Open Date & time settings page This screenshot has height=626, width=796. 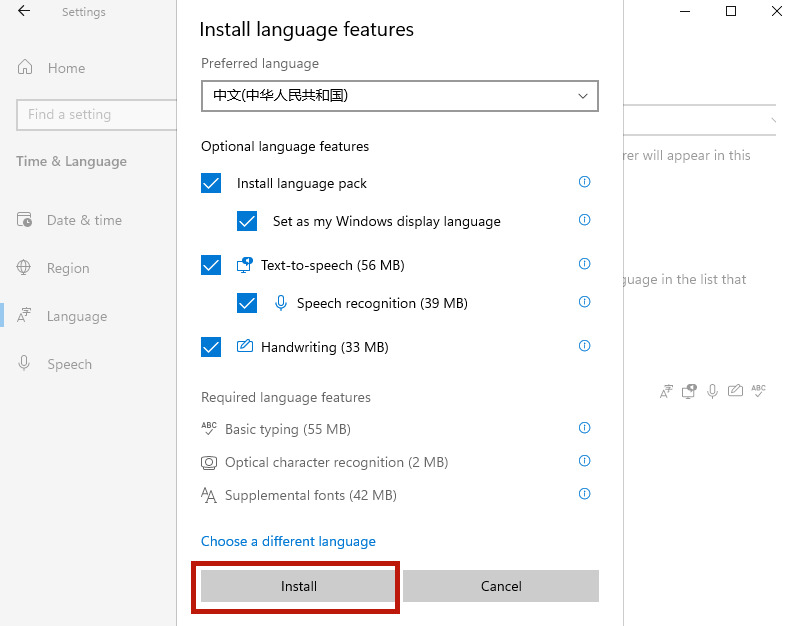[x=83, y=220]
